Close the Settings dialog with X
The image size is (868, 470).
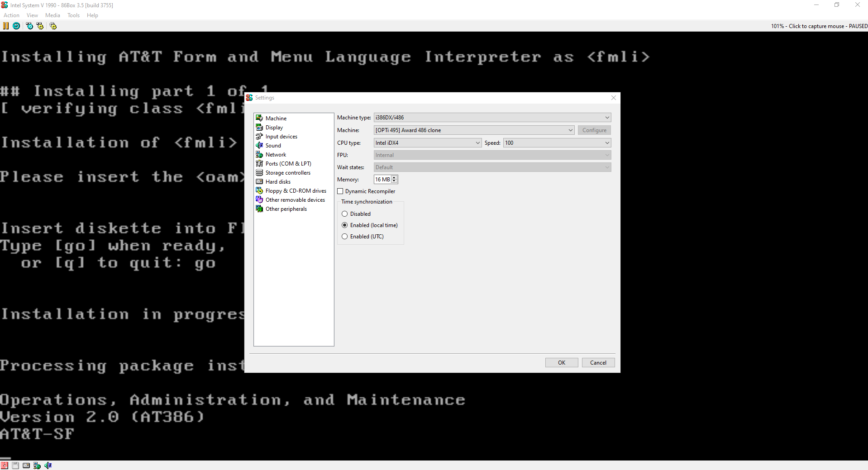pos(614,98)
